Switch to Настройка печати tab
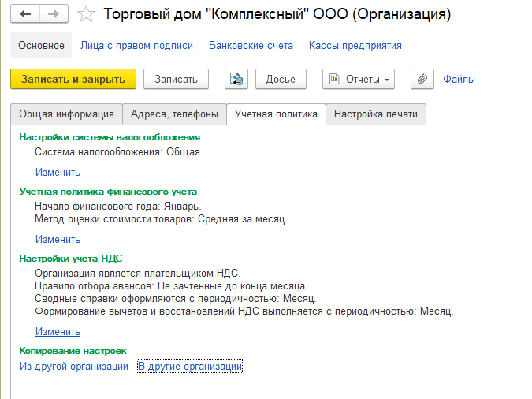The image size is (532, 399). (x=376, y=114)
